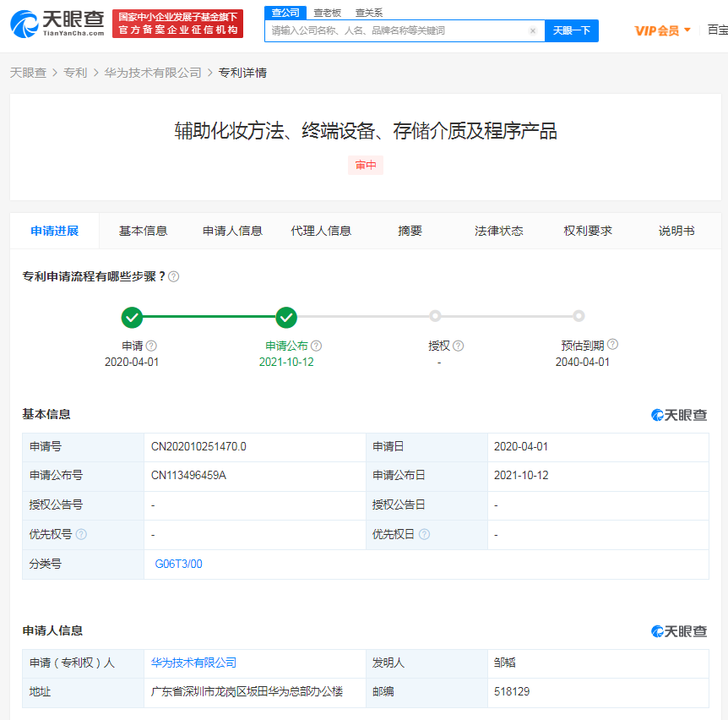Select the 查公司 search tab

(x=285, y=13)
